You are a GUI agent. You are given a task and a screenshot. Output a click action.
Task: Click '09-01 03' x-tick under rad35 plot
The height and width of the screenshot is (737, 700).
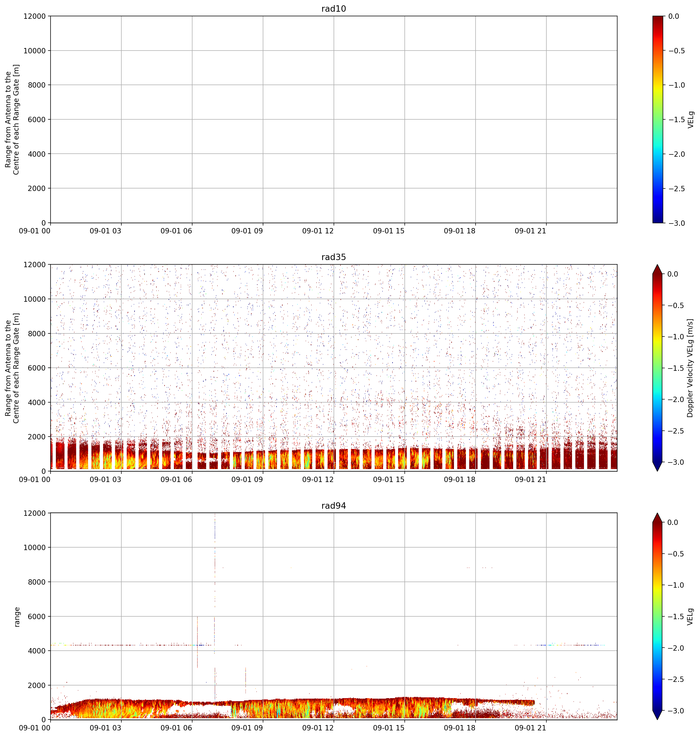(105, 479)
